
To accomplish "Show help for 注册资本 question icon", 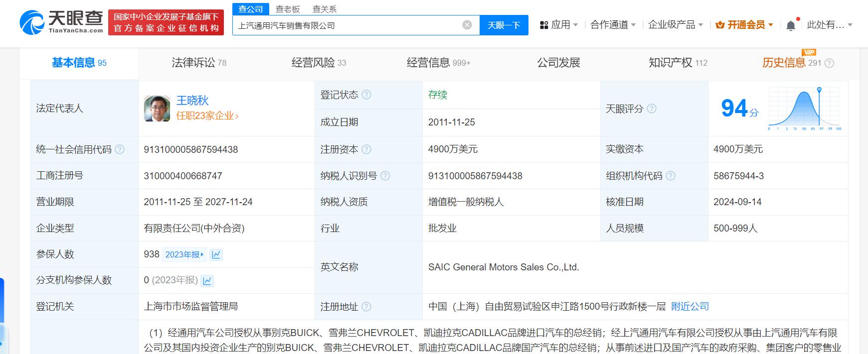I will 366,149.
